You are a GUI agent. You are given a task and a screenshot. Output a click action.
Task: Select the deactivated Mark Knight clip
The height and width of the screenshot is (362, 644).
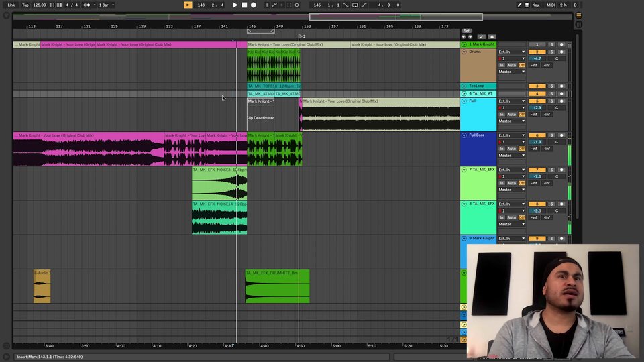pyautogui.click(x=260, y=115)
